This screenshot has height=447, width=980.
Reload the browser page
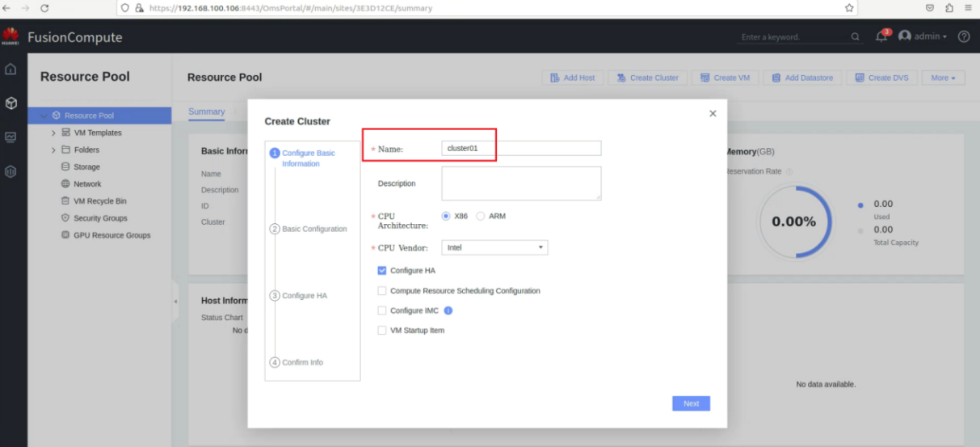click(x=44, y=8)
